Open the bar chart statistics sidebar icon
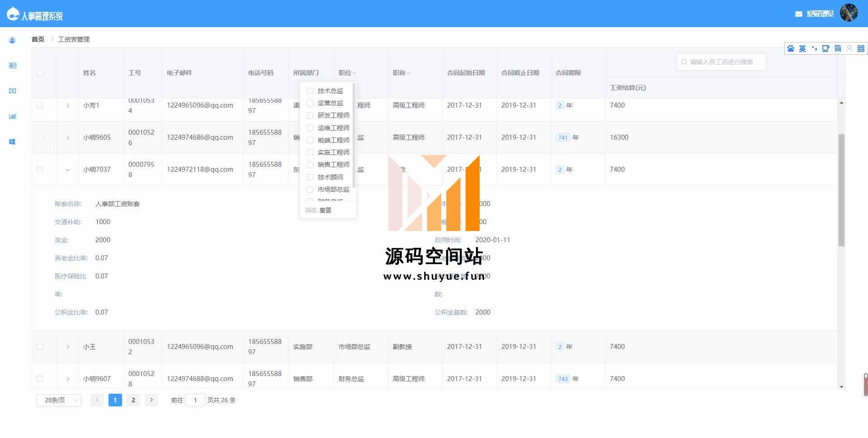 pos(13,116)
